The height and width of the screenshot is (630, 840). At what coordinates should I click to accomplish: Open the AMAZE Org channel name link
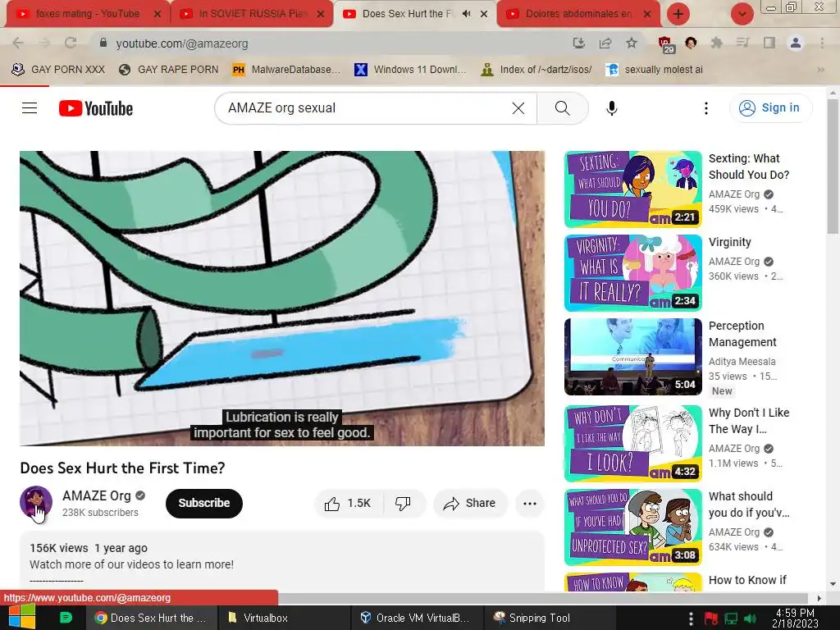97,495
